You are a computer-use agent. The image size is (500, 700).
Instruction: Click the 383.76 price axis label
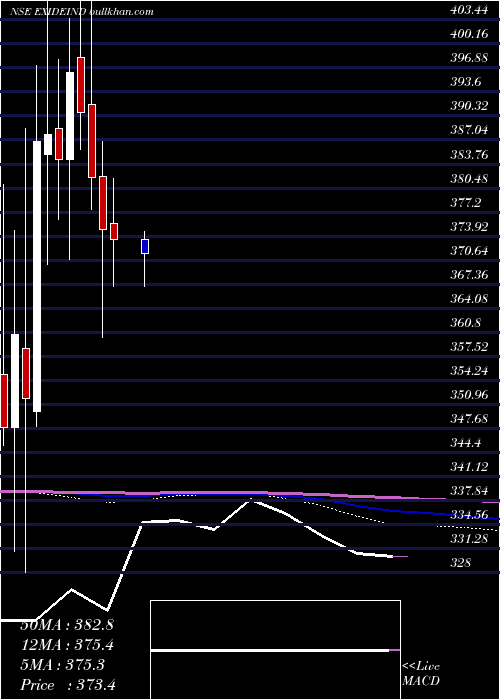tap(468, 155)
